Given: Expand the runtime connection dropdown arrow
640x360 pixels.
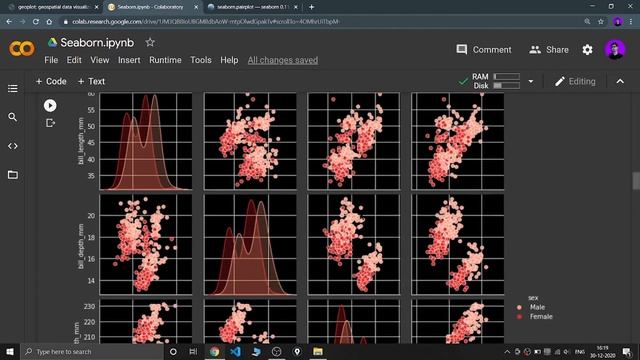Looking at the screenshot, I should click(531, 81).
